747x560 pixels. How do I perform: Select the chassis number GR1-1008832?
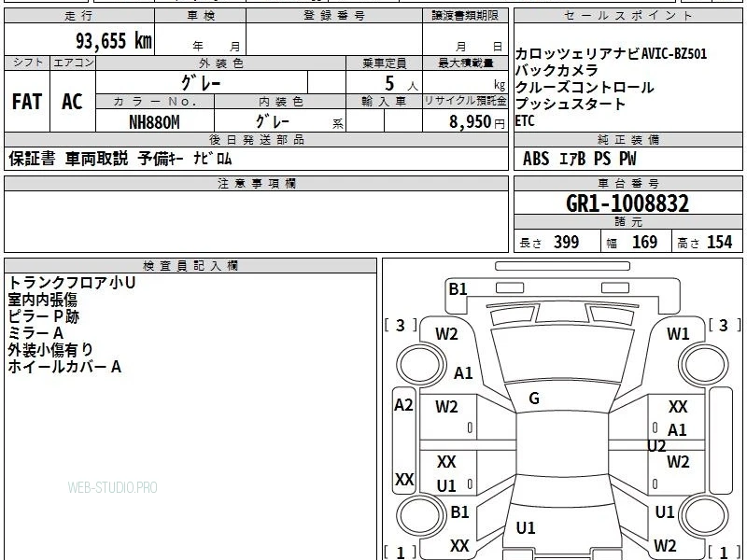[x=627, y=203]
